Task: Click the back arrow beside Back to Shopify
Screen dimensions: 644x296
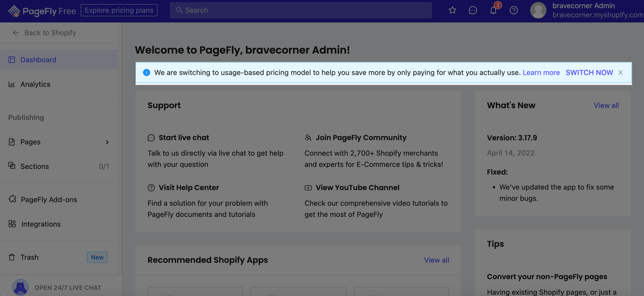Action: (x=16, y=33)
